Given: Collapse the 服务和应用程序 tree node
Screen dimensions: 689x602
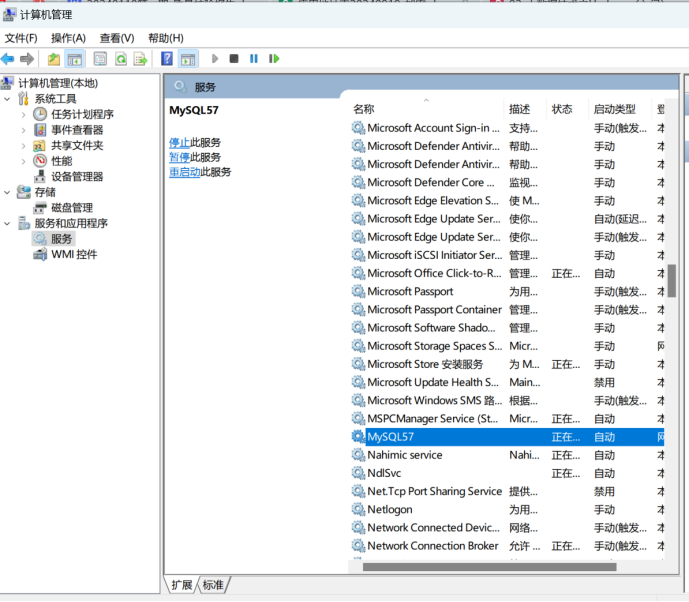Looking at the screenshot, I should [x=8, y=223].
